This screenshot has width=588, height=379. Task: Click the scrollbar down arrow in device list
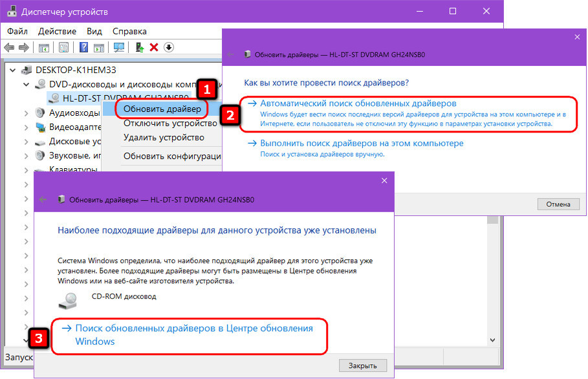[492, 340]
